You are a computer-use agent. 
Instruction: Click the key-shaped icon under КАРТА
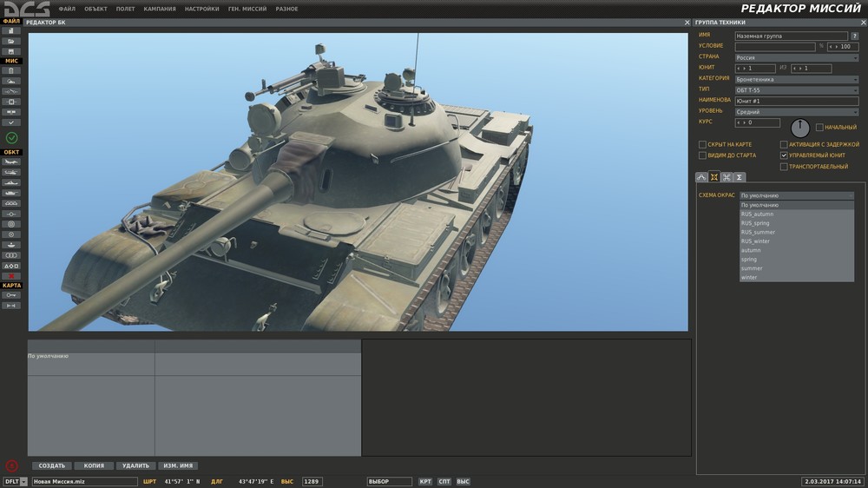11,295
